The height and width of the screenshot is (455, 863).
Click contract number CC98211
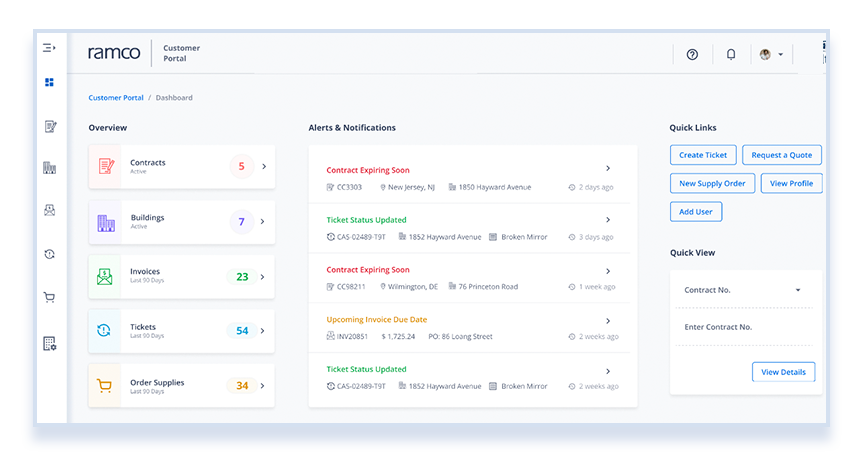[x=351, y=287]
